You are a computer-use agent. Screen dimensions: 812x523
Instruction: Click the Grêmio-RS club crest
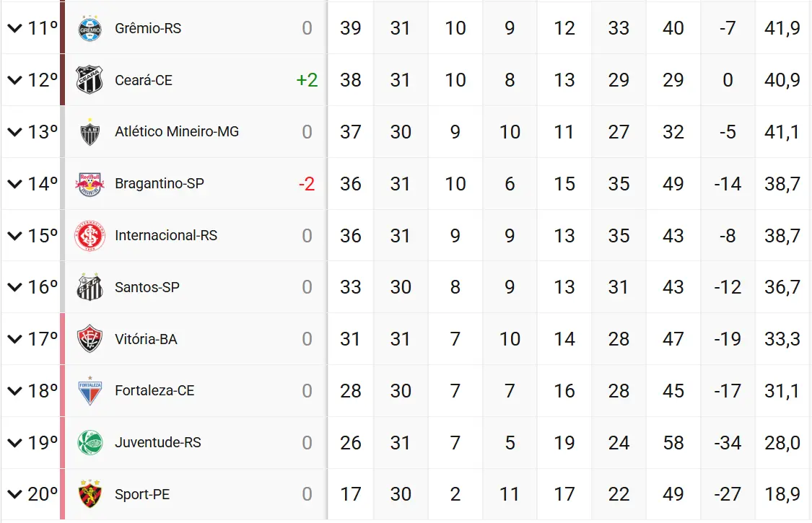pyautogui.click(x=90, y=28)
